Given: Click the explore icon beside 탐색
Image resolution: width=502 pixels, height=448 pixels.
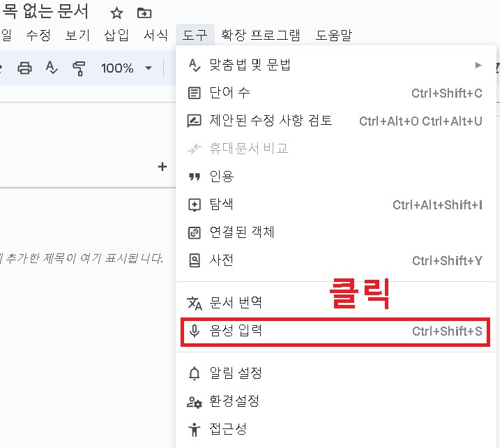Looking at the screenshot, I should click(195, 204).
